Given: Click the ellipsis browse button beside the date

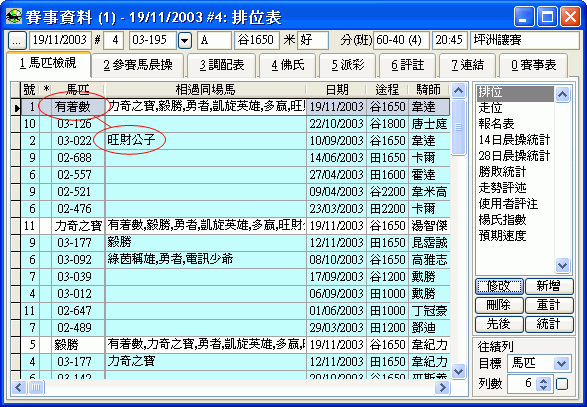Looking at the screenshot, I should (x=17, y=40).
